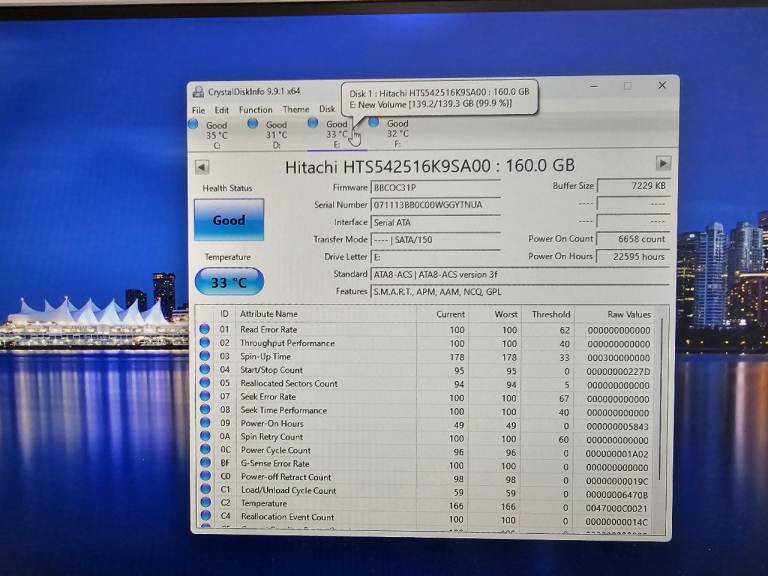The height and width of the screenshot is (576, 768).
Task: Click the Good health status button
Action: (229, 220)
